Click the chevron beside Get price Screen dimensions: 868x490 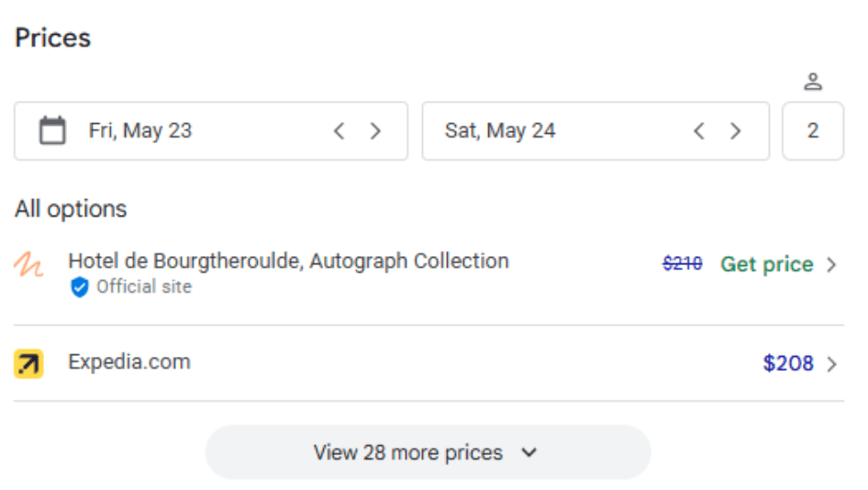point(831,264)
